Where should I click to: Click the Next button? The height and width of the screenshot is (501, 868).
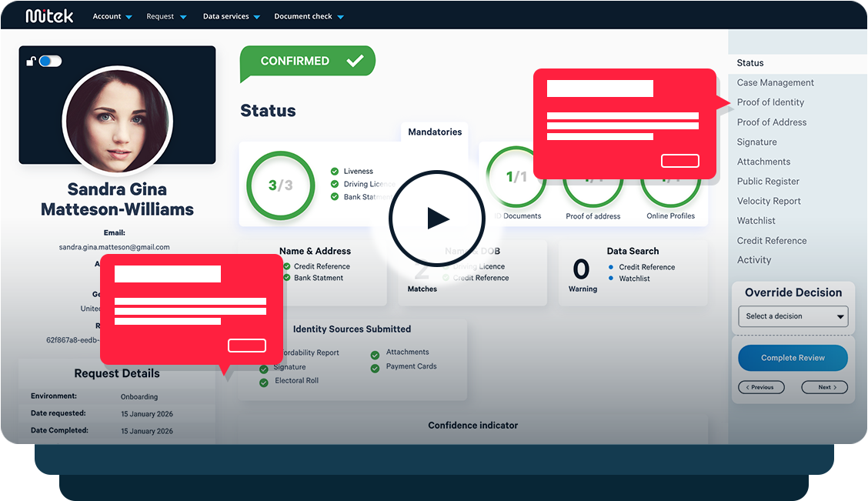824,388
